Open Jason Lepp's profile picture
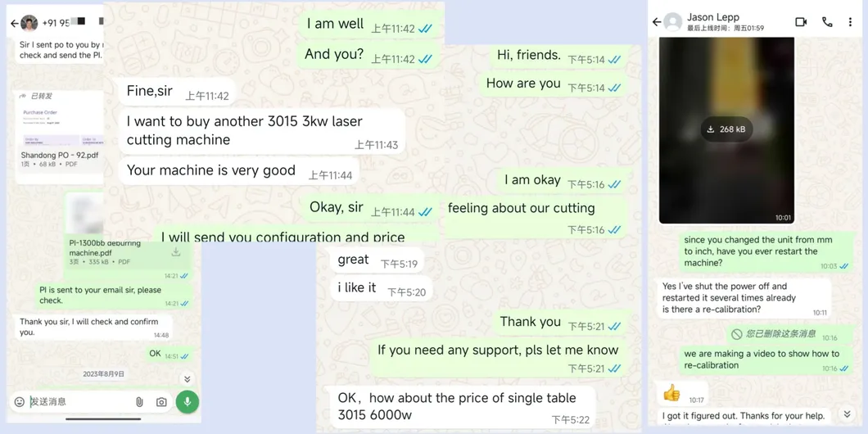Screen dimensions: 868x434 (672, 22)
